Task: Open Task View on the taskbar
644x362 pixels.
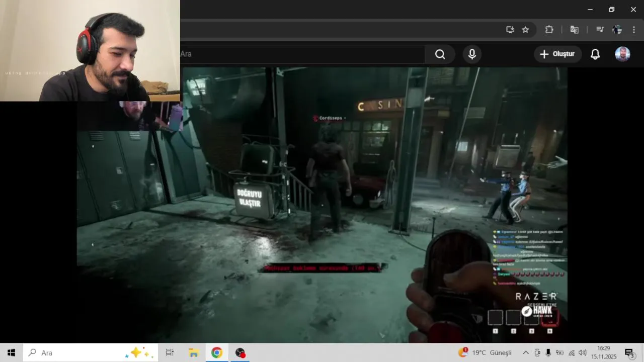Action: [170, 353]
